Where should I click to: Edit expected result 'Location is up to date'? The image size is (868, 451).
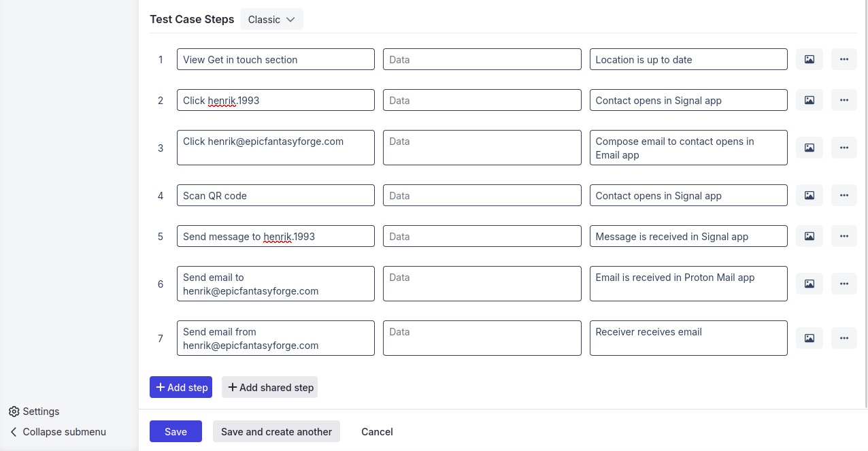pyautogui.click(x=688, y=59)
